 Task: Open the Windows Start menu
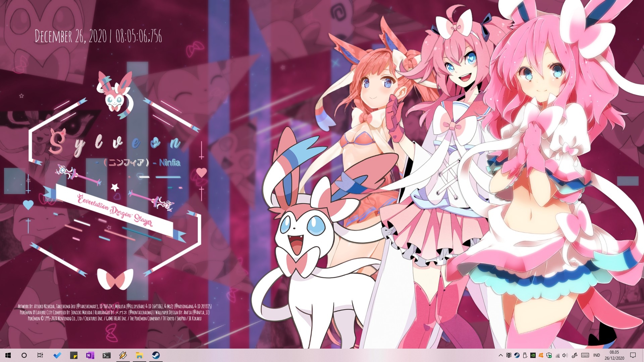point(8,355)
